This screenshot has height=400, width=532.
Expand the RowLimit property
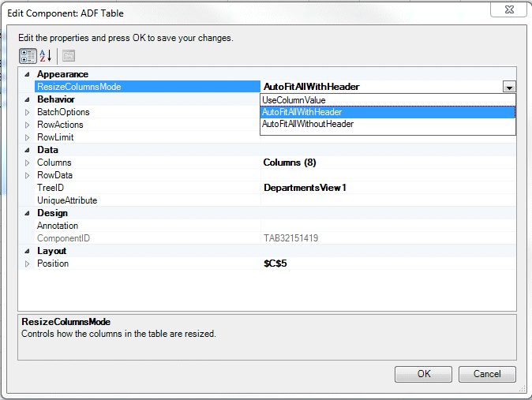tap(27, 137)
